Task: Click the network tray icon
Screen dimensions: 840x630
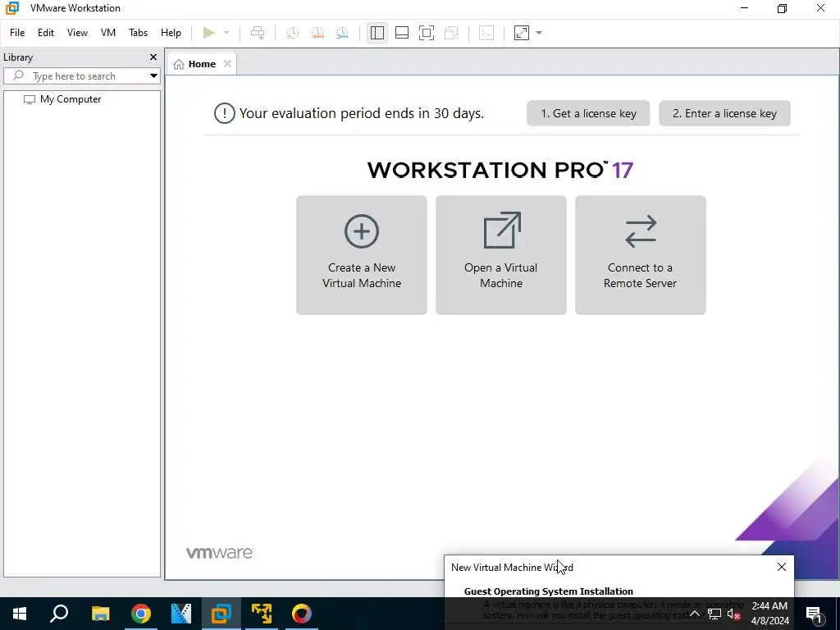Action: (714, 614)
